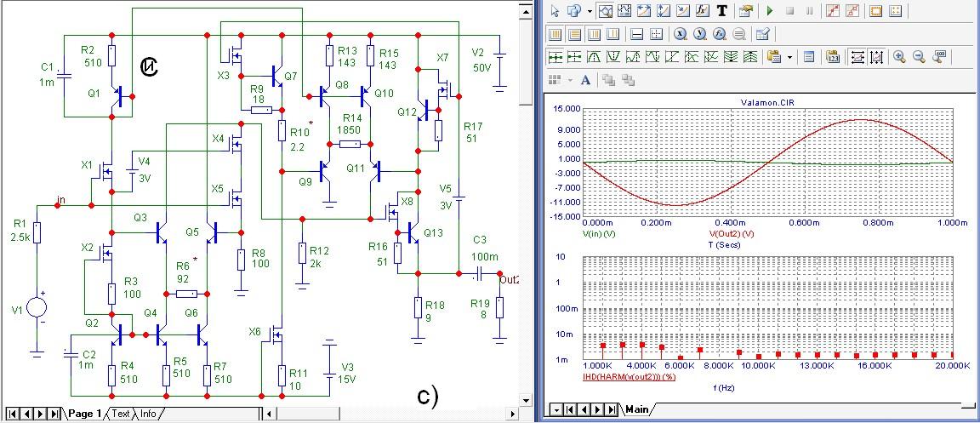Click the blue A font icon
Viewport: 980px width, 423px height.
pos(585,80)
